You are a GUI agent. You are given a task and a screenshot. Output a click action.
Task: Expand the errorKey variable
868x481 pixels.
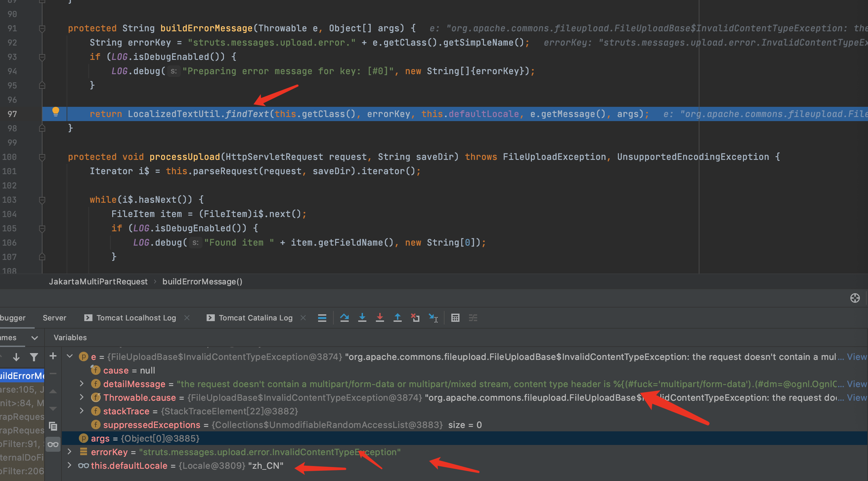(69, 452)
